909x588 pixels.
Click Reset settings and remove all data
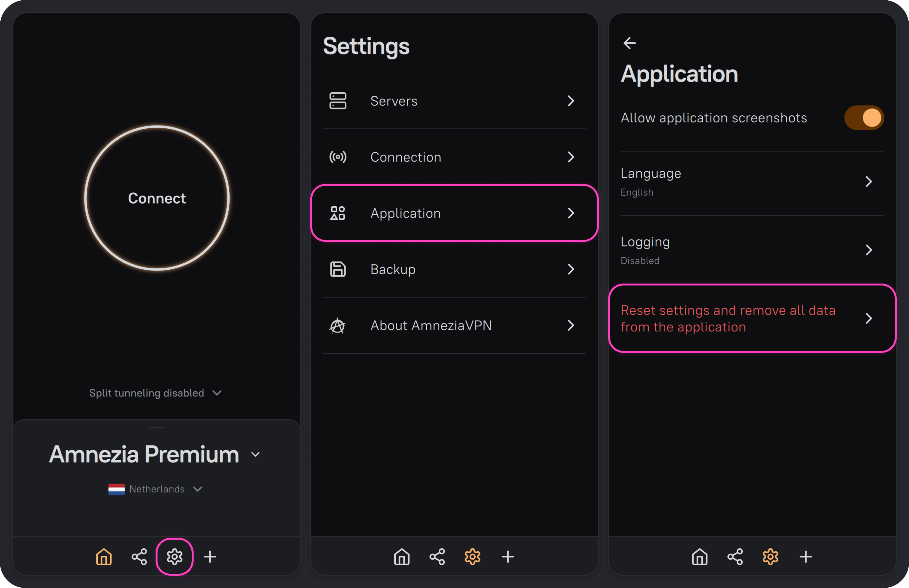(751, 318)
